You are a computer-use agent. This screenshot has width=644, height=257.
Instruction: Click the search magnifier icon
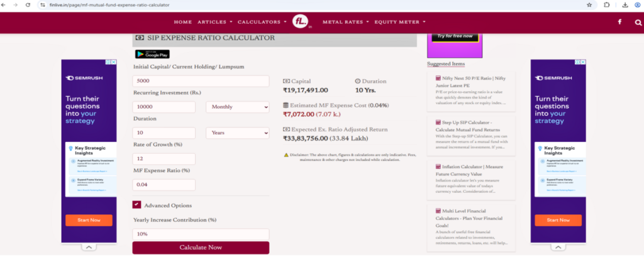pyautogui.click(x=638, y=22)
